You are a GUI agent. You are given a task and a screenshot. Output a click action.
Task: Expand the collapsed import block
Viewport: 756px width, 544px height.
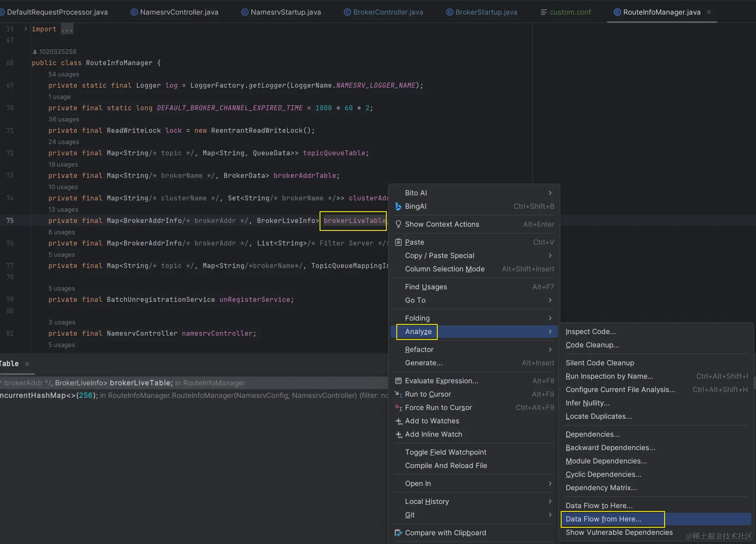(x=25, y=29)
